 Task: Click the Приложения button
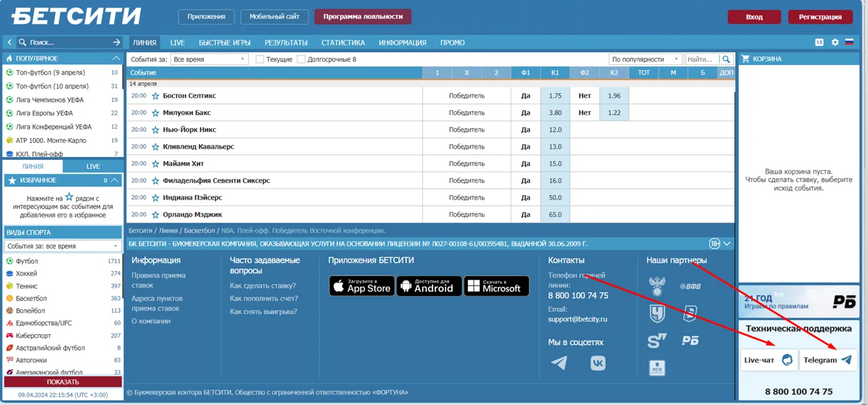(x=206, y=17)
